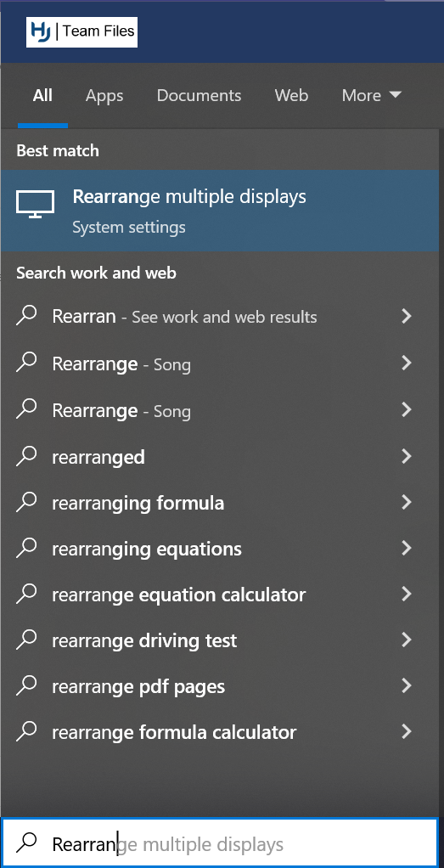Select the All results tab
Viewport: 444px width, 868px height.
coord(42,95)
